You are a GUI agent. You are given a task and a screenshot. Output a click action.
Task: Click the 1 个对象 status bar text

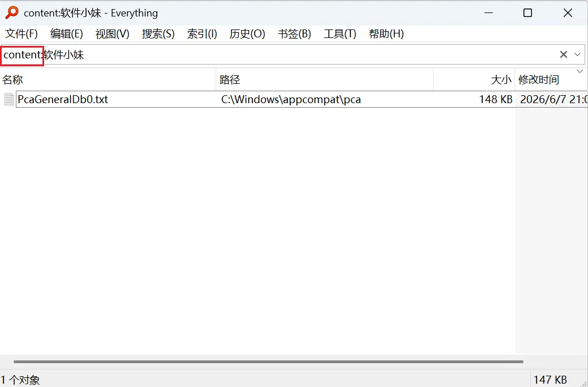(20, 380)
